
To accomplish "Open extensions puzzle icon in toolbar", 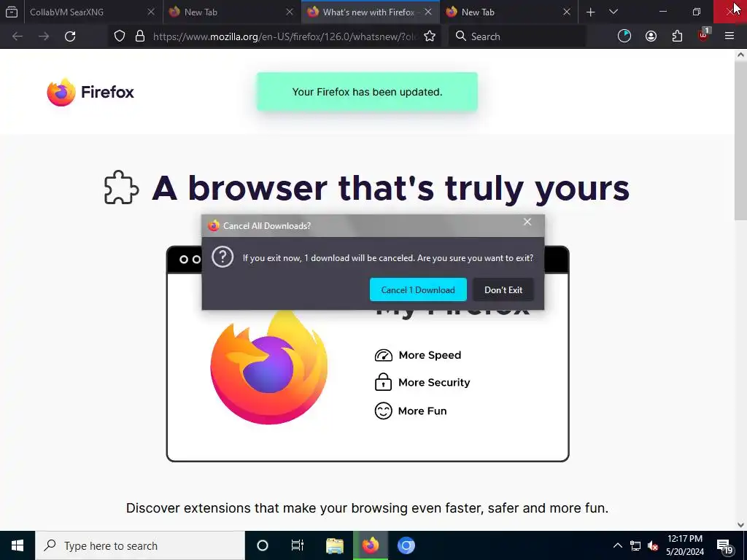I will 677,36.
